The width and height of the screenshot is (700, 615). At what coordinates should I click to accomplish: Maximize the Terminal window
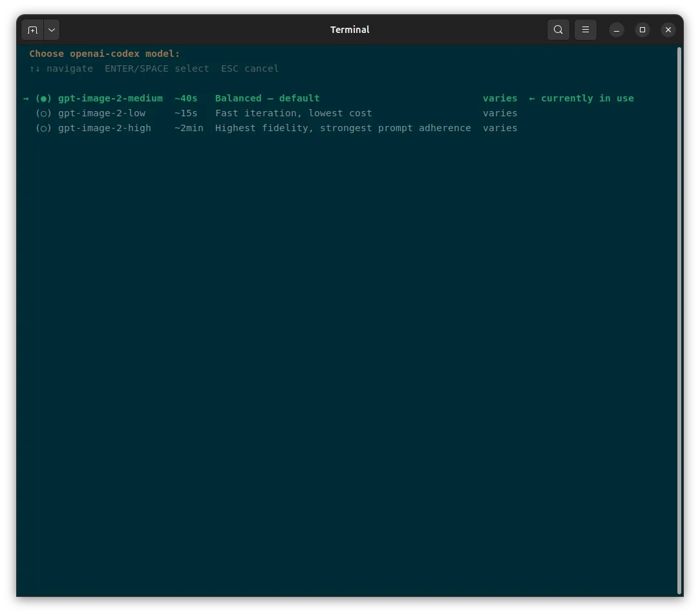[642, 30]
